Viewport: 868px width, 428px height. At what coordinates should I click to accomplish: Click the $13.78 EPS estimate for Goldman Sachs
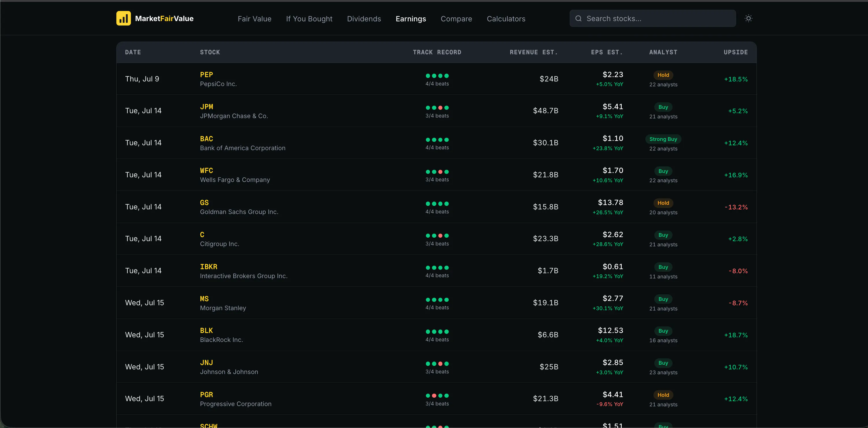tap(610, 202)
